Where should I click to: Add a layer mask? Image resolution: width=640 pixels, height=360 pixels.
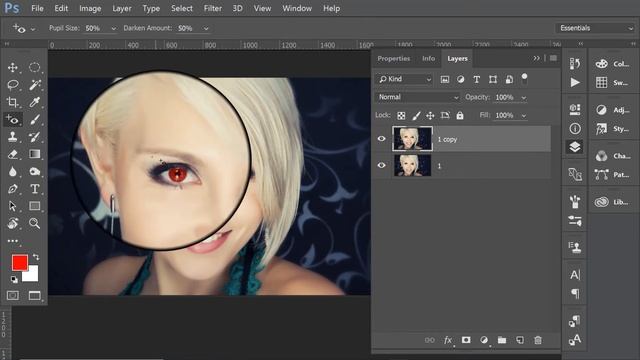pos(466,340)
